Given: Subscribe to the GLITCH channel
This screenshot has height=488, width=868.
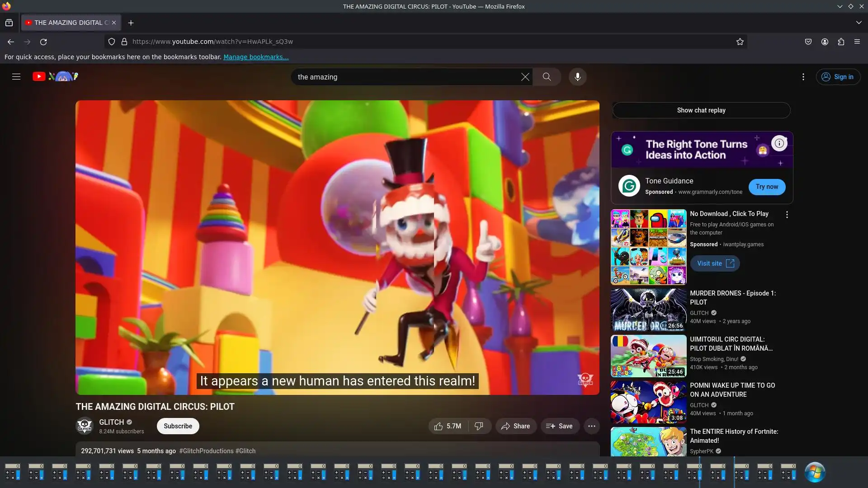Looking at the screenshot, I should tap(178, 426).
